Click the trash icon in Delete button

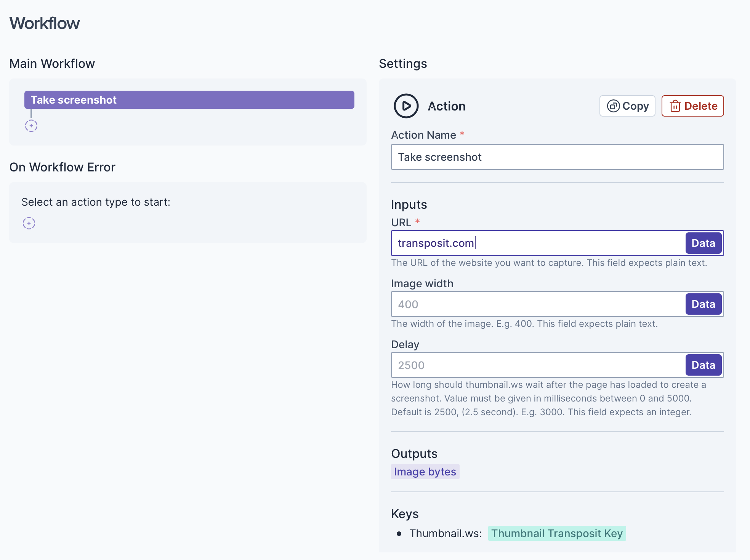[x=675, y=106]
